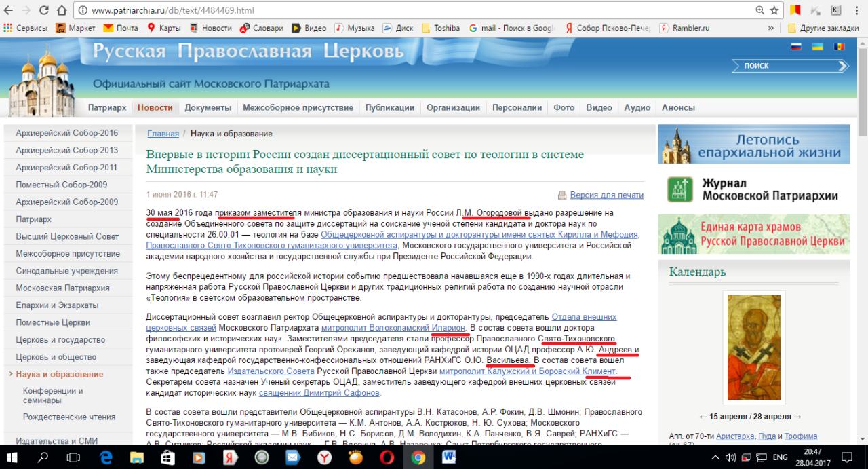Bookmark this page with the star icon

click(x=774, y=10)
